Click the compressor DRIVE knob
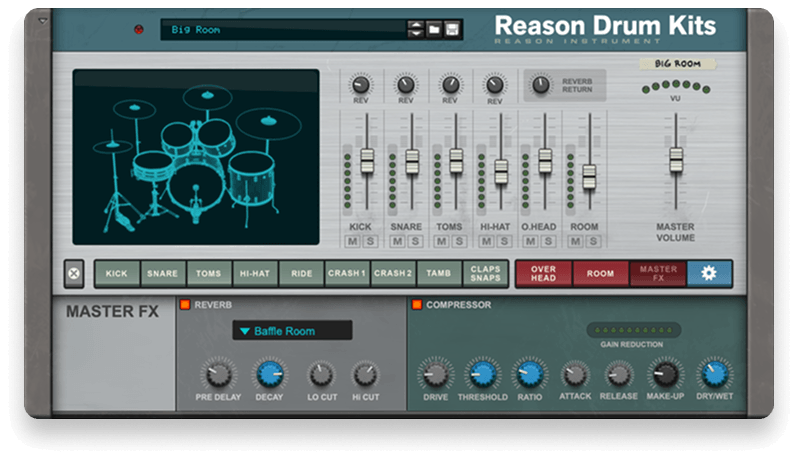The width and height of the screenshot is (798, 459). point(436,375)
